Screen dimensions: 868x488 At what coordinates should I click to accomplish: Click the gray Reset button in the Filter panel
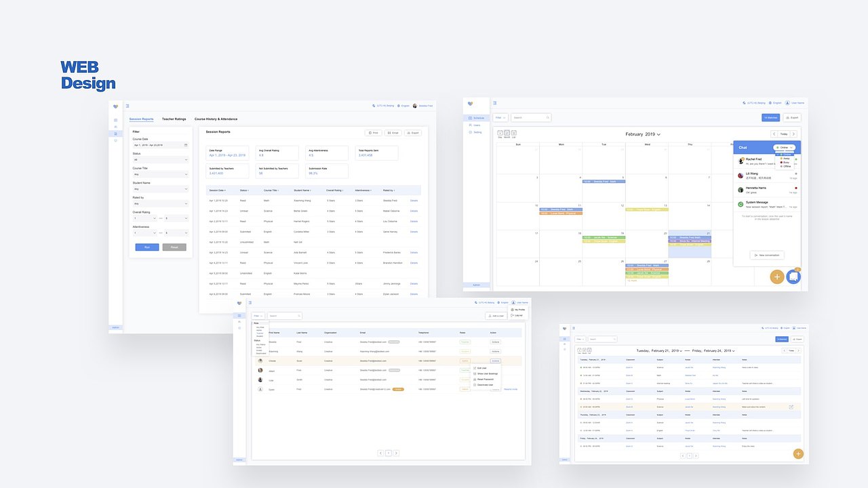coord(174,247)
